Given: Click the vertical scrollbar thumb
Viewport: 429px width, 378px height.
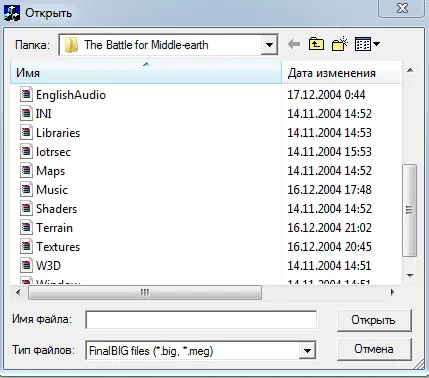Looking at the screenshot, I should pos(409,210).
